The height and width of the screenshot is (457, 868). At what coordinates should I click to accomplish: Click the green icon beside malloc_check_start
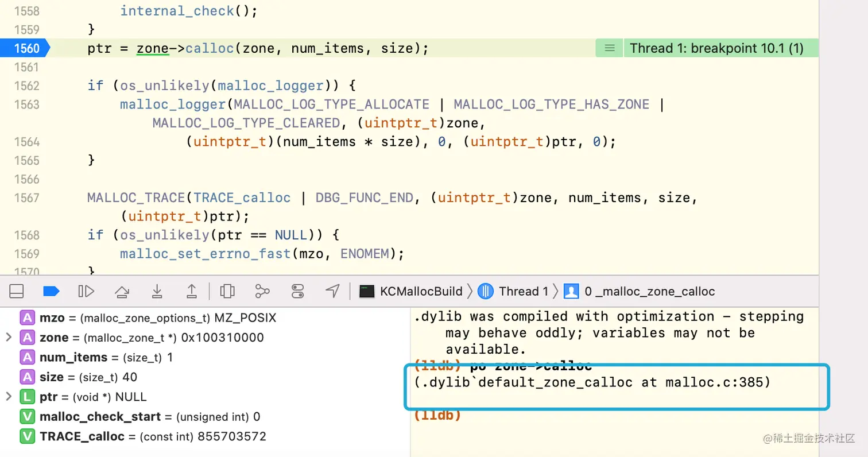(x=27, y=416)
